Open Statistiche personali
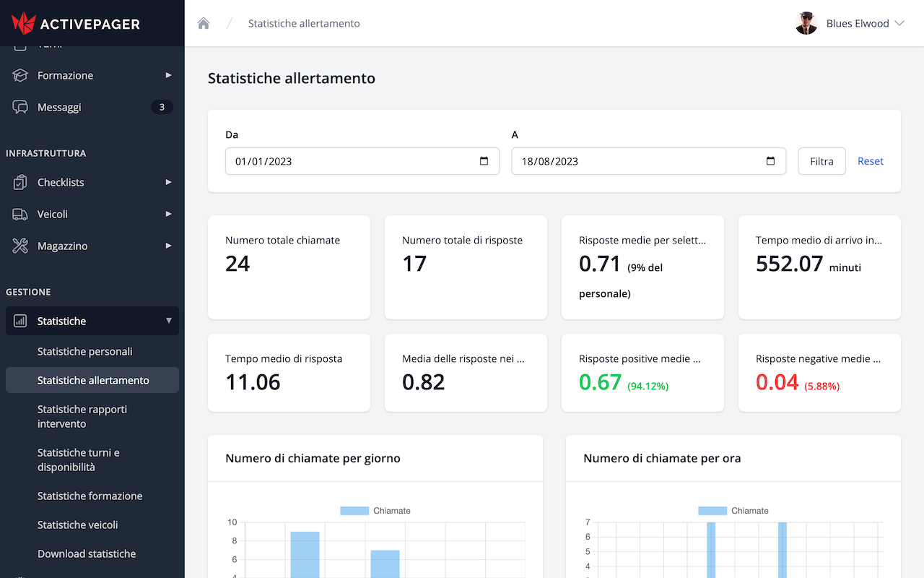This screenshot has height=578, width=924. [87, 351]
